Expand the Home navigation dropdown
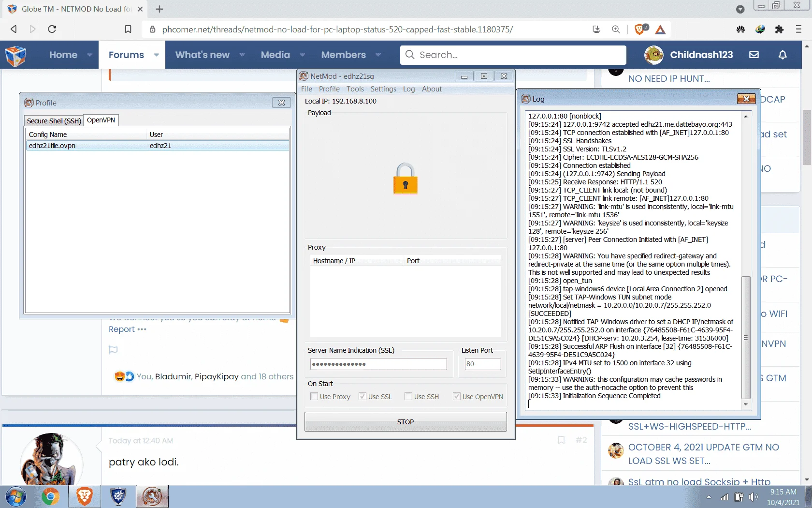The width and height of the screenshot is (812, 508). point(89,55)
